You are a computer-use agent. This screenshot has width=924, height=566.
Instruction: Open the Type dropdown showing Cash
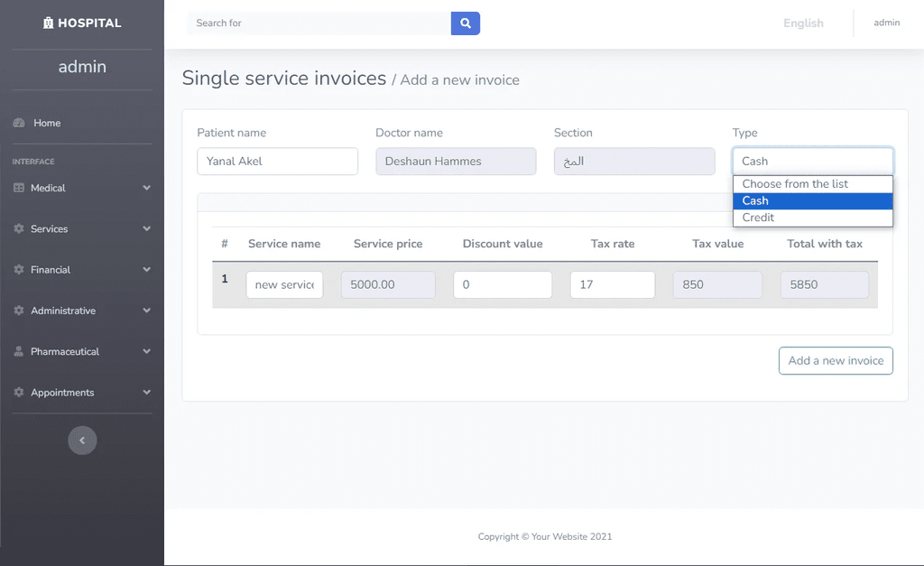pos(813,161)
